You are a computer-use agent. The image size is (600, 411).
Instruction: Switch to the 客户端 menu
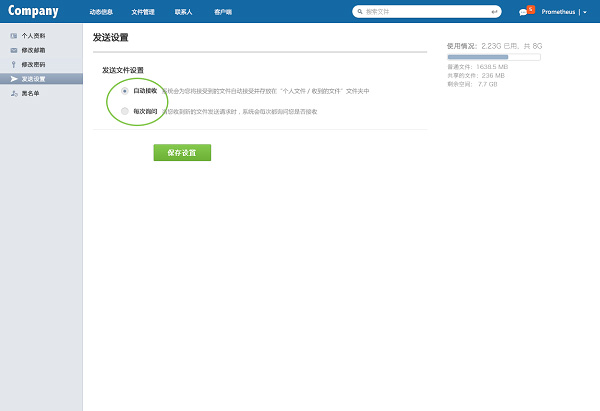pos(223,12)
